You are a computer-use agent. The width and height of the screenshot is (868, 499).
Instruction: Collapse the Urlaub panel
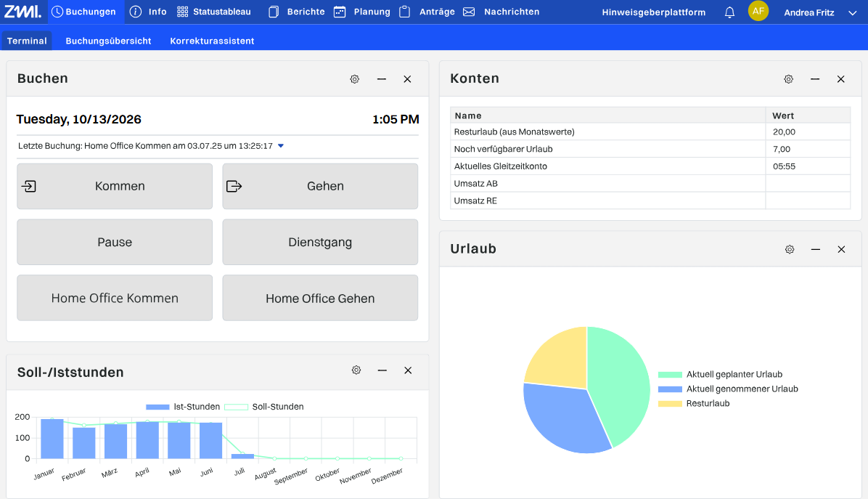[816, 249]
